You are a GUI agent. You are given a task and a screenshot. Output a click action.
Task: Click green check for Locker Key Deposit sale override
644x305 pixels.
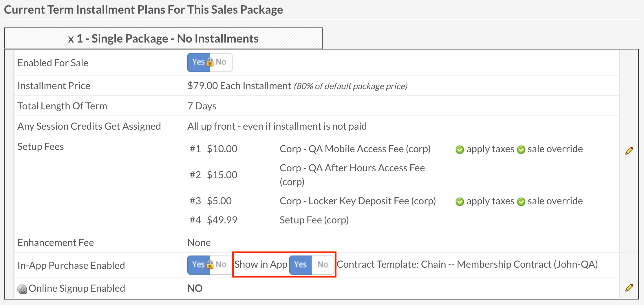521,202
